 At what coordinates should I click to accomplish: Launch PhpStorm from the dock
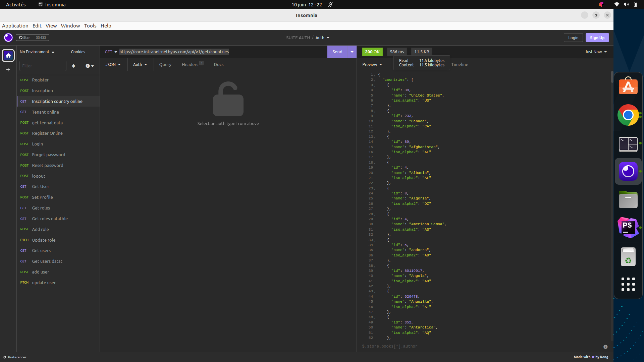(628, 228)
